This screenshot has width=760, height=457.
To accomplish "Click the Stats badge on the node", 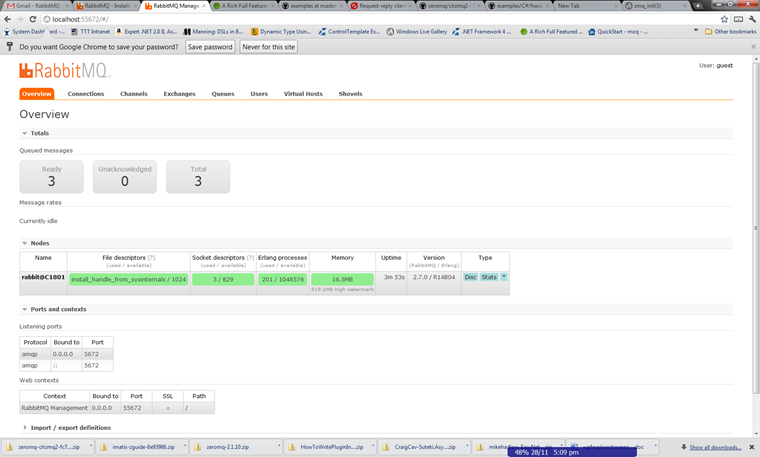I will (x=489, y=277).
